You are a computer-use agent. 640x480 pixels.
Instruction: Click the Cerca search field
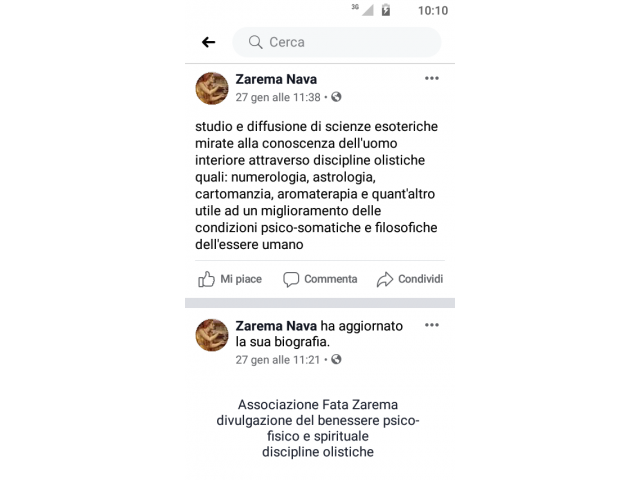click(337, 42)
